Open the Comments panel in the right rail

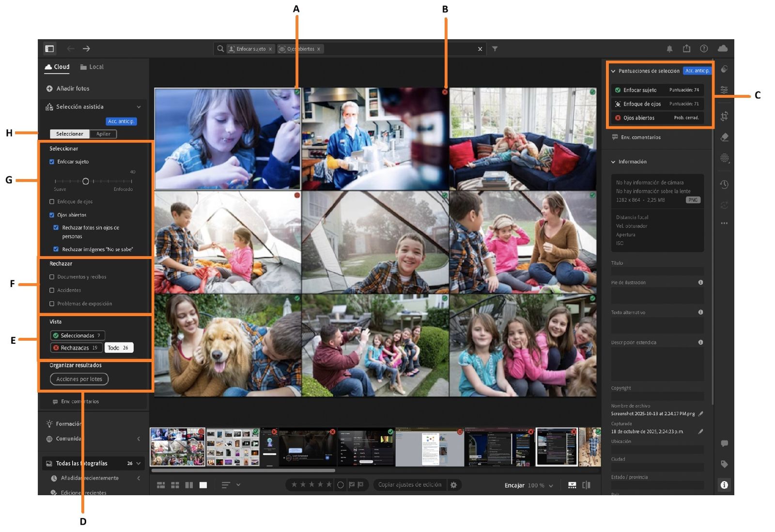pos(725,443)
